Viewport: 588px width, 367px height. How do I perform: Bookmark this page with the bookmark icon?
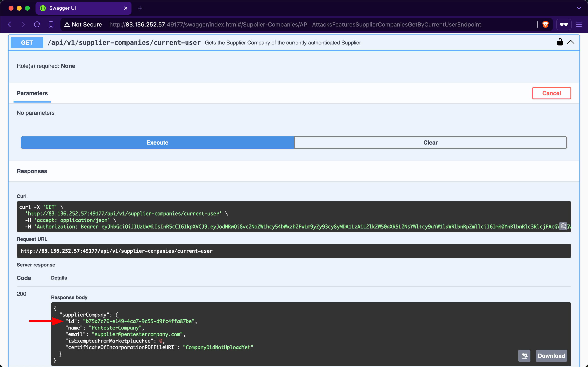(x=51, y=24)
